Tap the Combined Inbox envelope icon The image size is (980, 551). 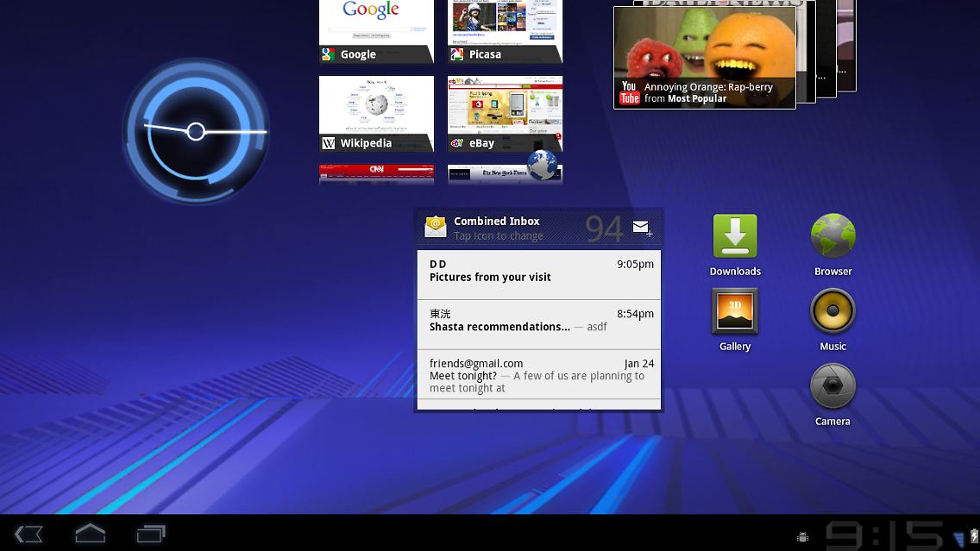click(x=436, y=227)
